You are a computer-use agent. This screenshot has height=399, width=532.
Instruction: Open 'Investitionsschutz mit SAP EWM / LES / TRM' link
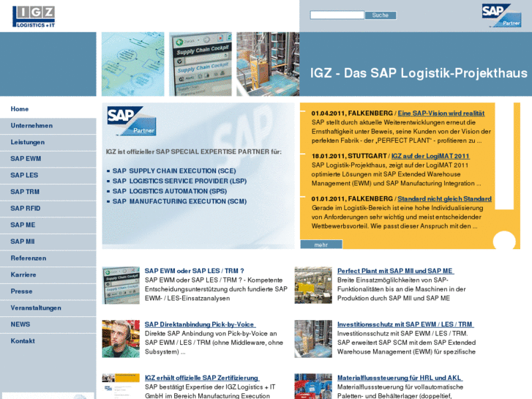405,324
